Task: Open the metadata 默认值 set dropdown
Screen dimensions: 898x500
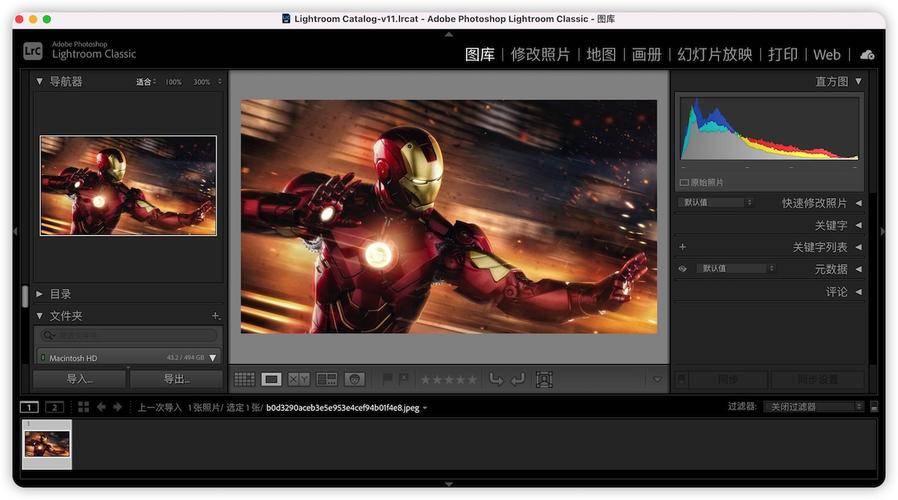Action: click(x=736, y=269)
